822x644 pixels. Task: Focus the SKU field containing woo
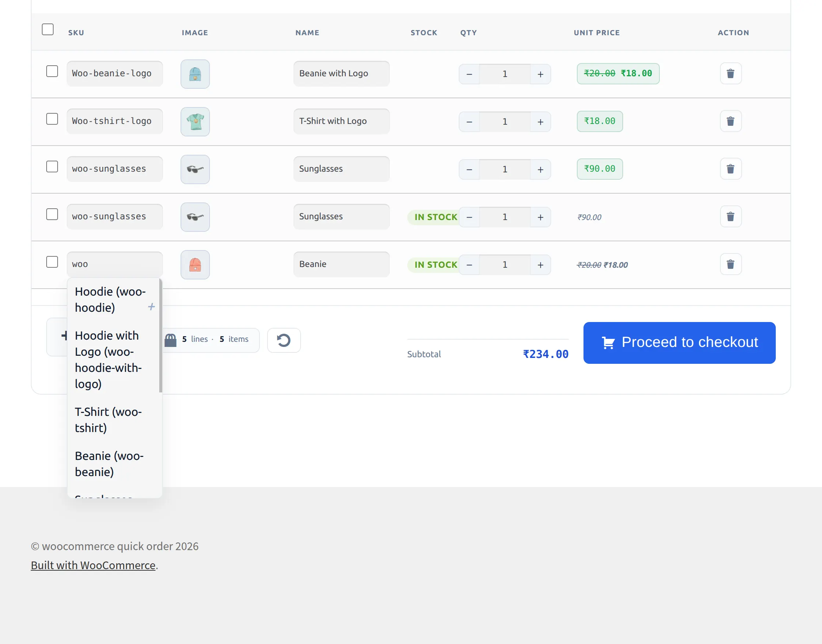point(115,264)
